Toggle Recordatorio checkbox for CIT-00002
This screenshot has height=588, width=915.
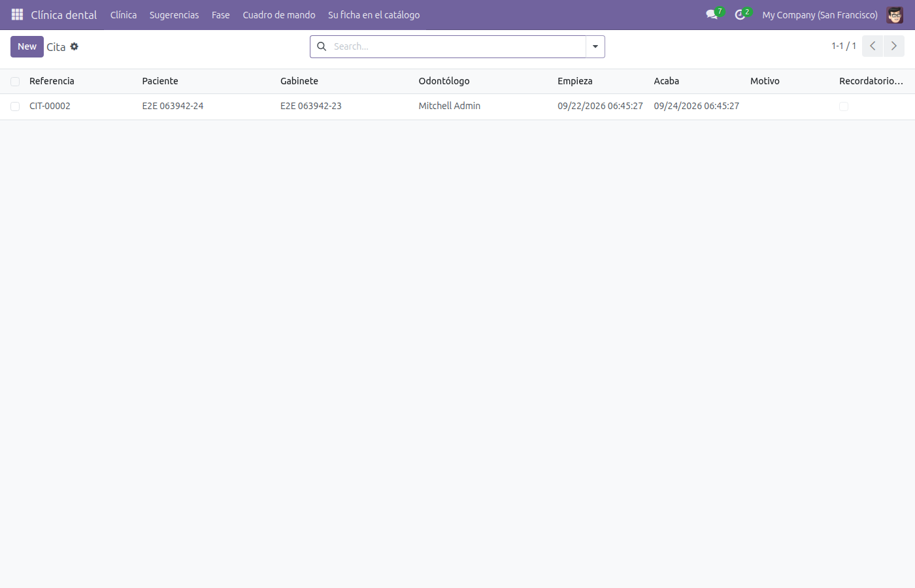click(844, 106)
